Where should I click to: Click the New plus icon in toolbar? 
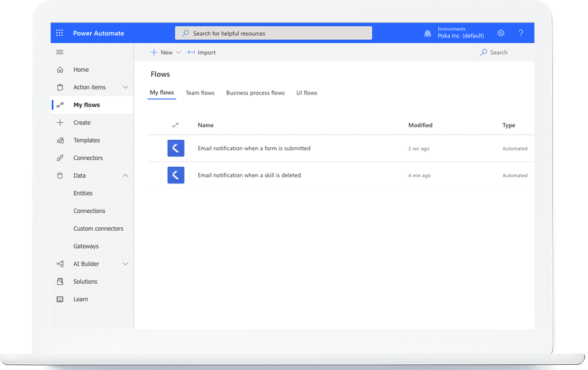tap(153, 52)
